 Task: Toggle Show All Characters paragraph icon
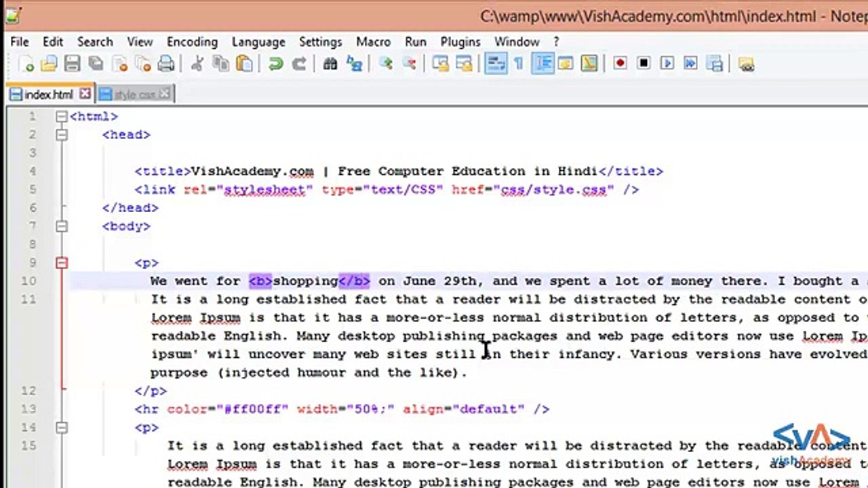[519, 64]
